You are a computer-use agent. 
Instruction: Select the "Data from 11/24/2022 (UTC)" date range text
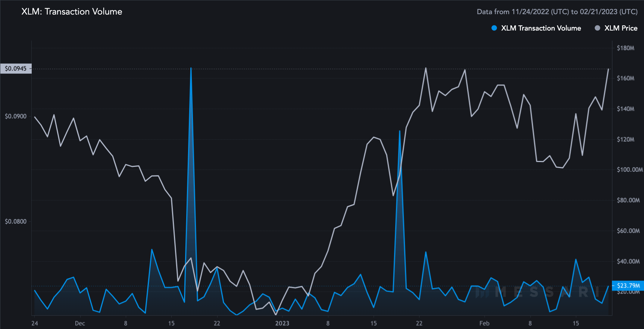pos(523,12)
